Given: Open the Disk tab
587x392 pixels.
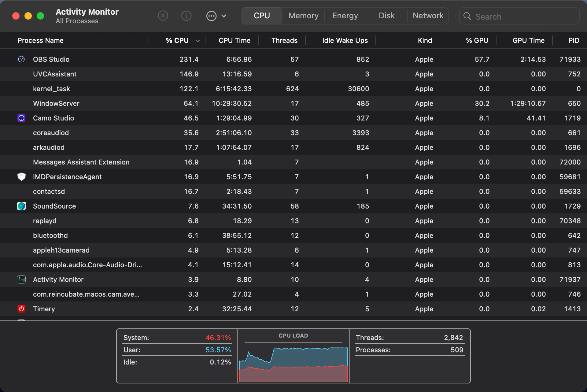Looking at the screenshot, I should point(386,16).
